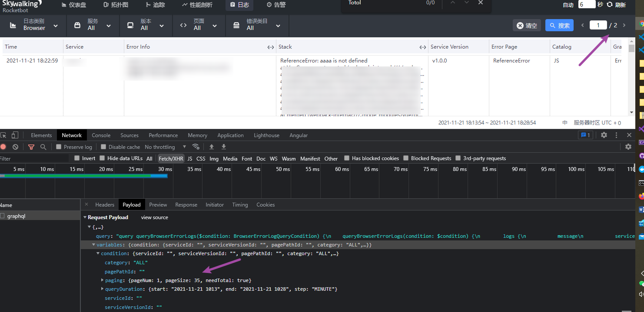The image size is (644, 312).
Task: Select the 日志 log tab
Action: 239,5
